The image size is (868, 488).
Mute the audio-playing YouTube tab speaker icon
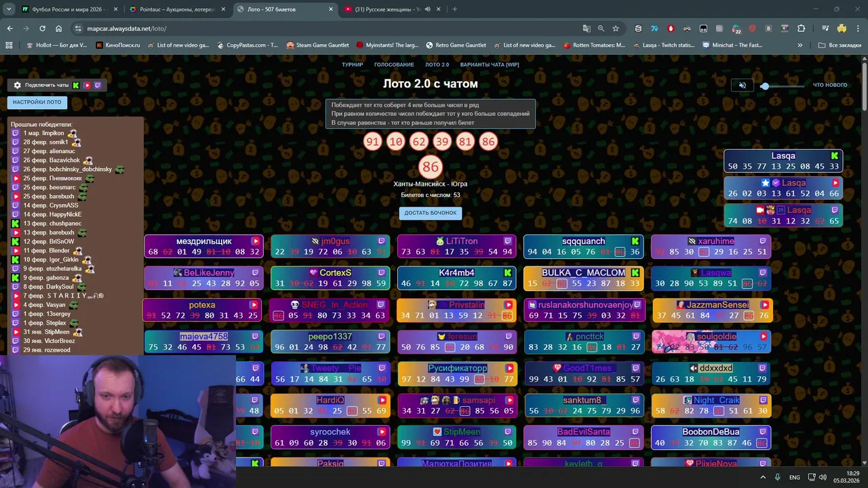pyautogui.click(x=427, y=9)
